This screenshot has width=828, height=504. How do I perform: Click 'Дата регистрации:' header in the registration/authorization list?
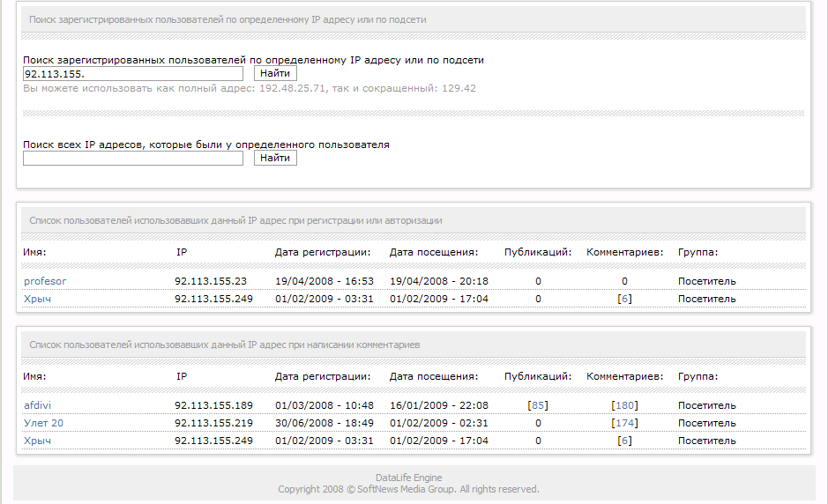(x=323, y=252)
